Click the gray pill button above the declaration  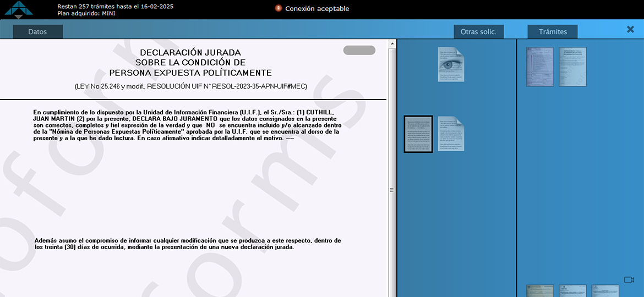(x=359, y=51)
